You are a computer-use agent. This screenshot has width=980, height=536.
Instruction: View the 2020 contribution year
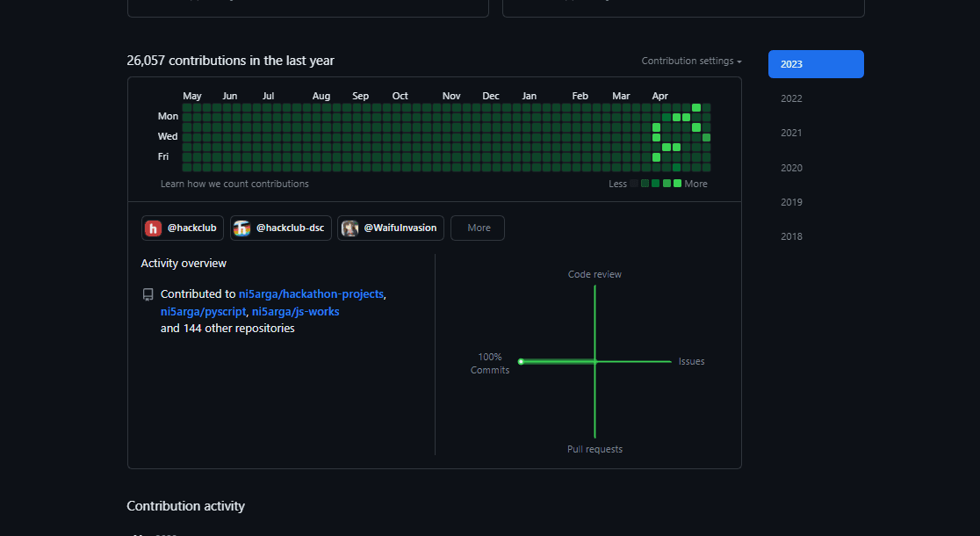pos(791,168)
